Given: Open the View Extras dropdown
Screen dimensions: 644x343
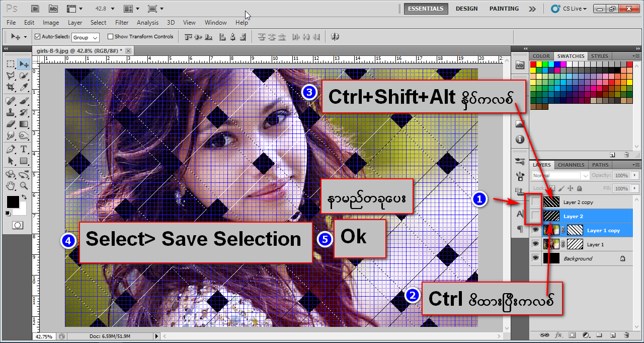Looking at the screenshot, I should coord(74,9).
